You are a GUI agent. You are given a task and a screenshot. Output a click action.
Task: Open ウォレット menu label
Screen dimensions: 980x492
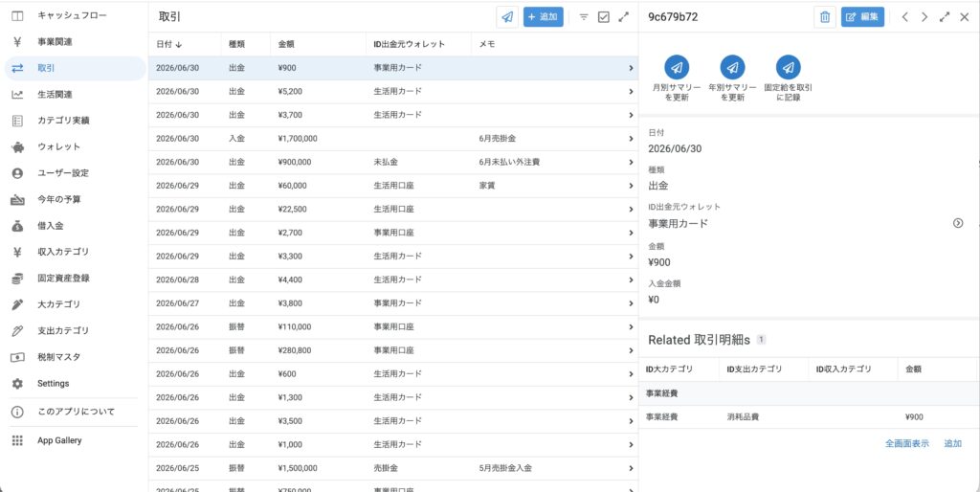[x=58, y=146]
